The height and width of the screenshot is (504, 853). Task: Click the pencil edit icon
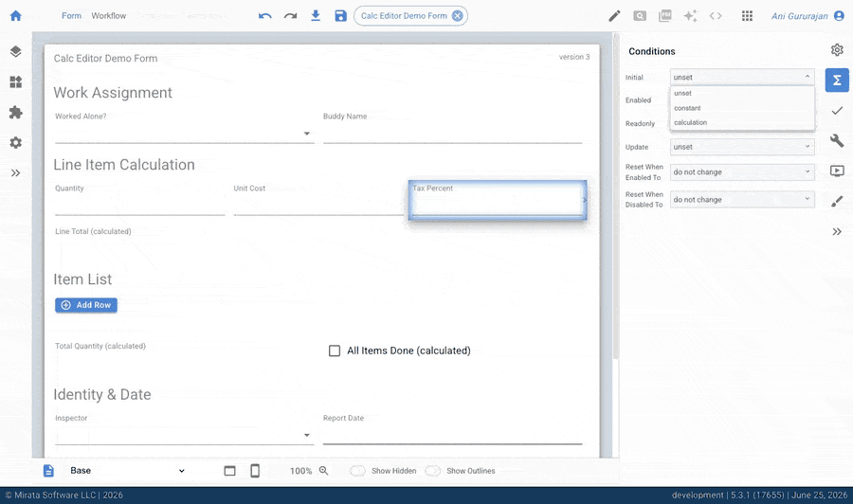pyautogui.click(x=614, y=16)
